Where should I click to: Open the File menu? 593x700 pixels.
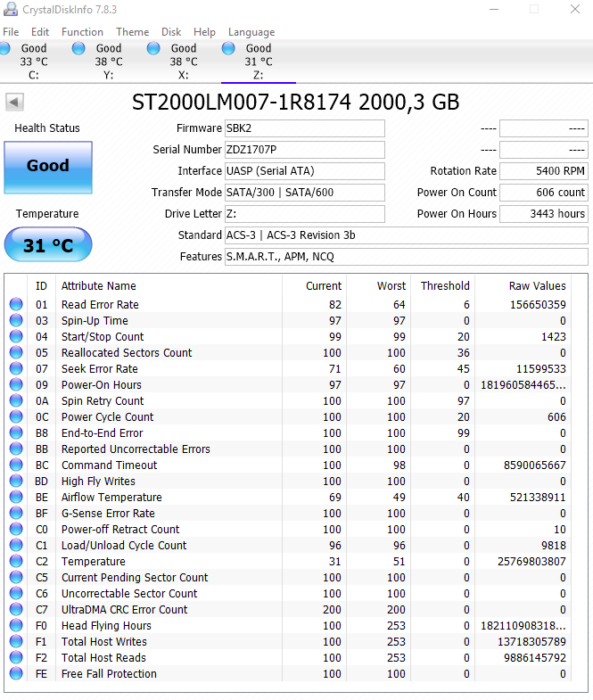coord(11,32)
